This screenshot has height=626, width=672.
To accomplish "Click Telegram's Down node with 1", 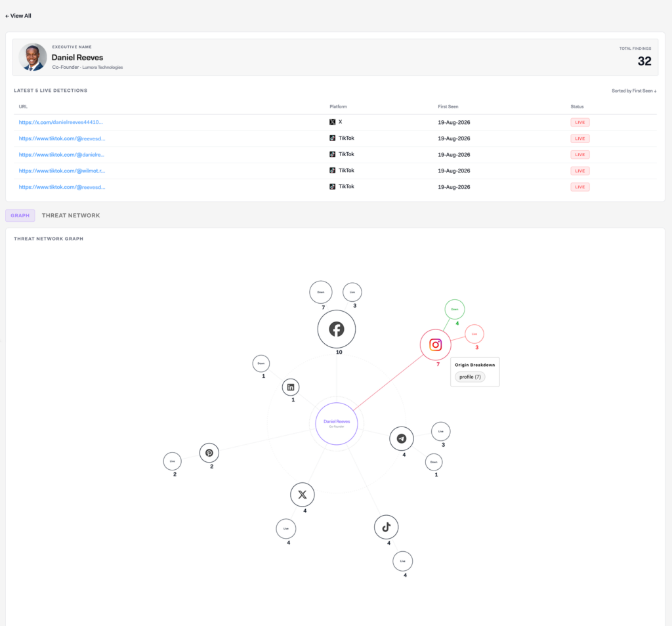I will 434,463.
